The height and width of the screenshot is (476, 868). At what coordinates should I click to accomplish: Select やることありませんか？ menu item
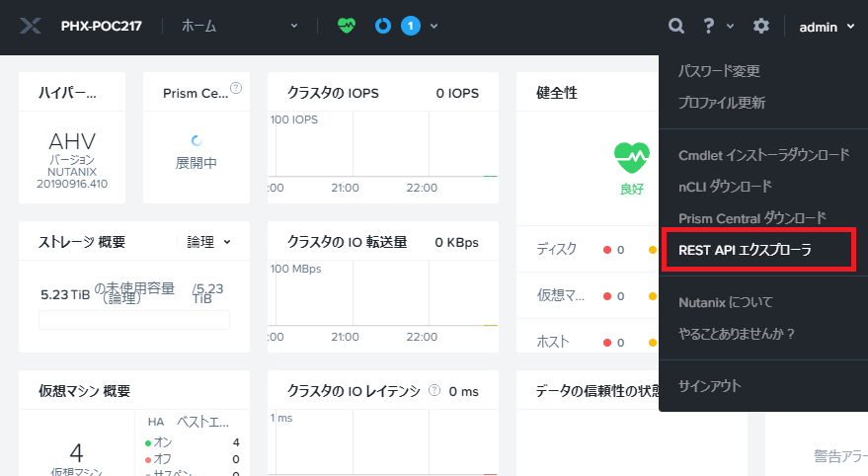[x=737, y=334]
